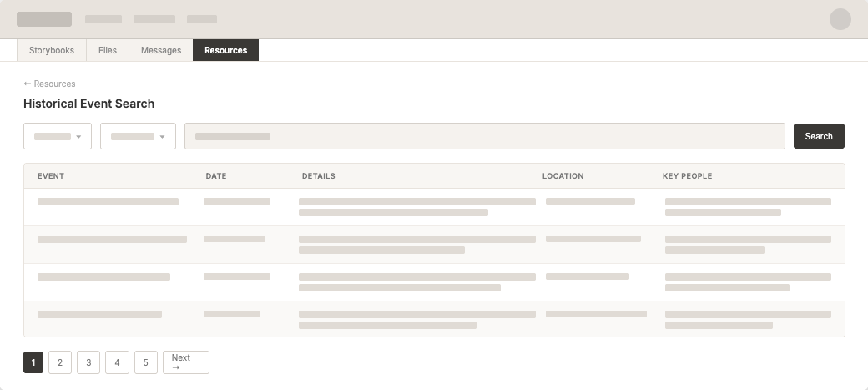This screenshot has width=868, height=390.
Task: Advance with the Next → button
Action: point(186,362)
